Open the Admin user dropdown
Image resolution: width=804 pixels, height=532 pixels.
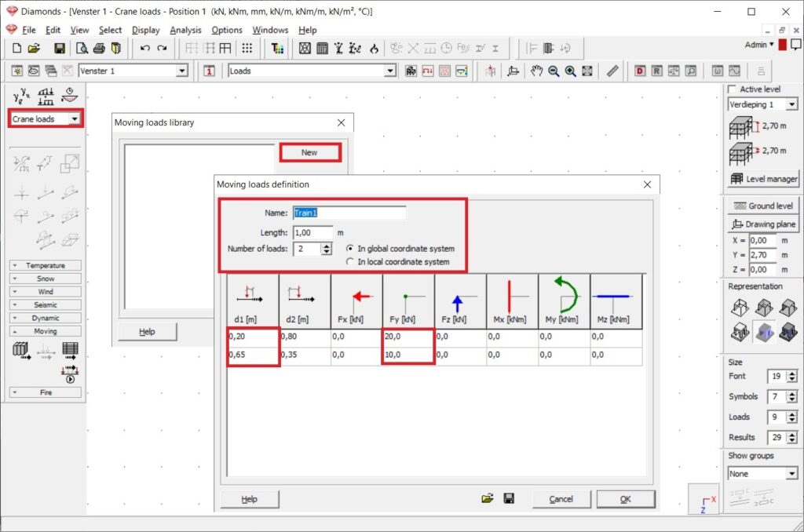[x=759, y=45]
